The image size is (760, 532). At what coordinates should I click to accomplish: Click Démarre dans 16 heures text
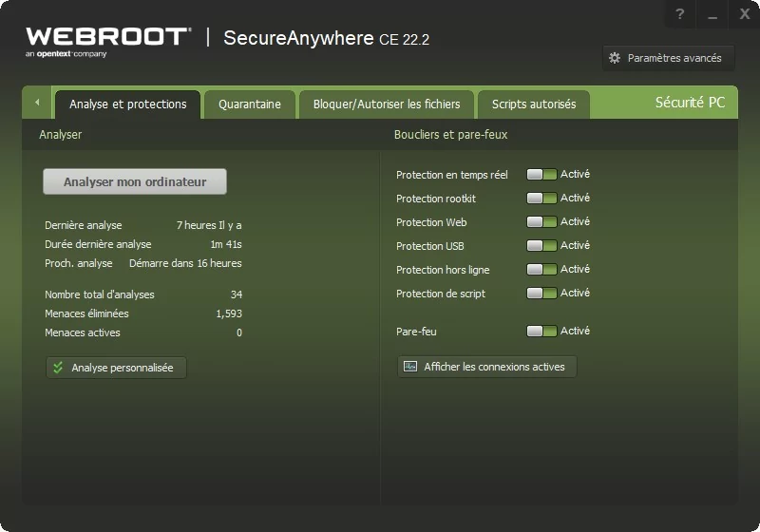coord(185,263)
